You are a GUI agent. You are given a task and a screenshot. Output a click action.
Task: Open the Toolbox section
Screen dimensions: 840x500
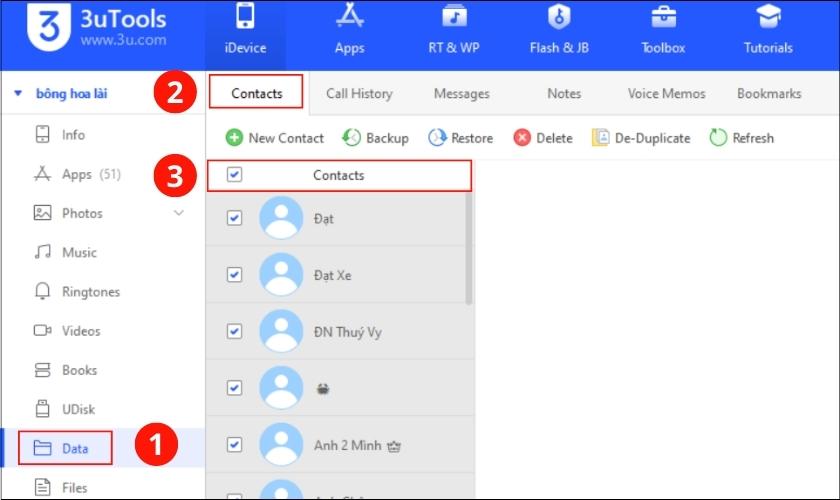[x=663, y=16]
